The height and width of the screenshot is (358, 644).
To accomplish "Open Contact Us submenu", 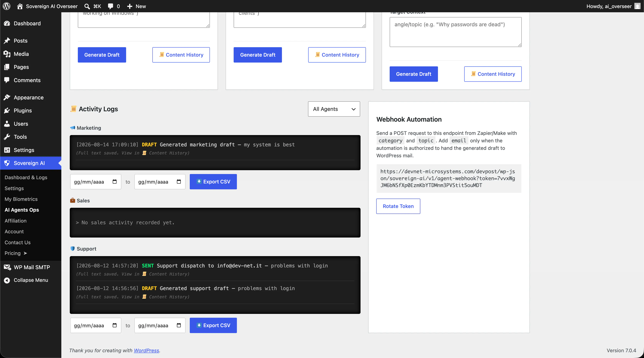I will 17,243.
